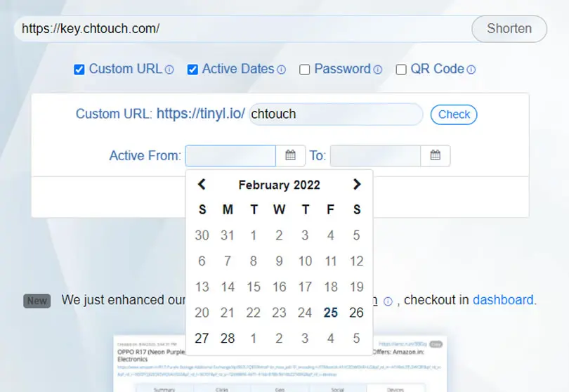Tick the QR Code checkbox
This screenshot has height=392, width=569.
point(401,70)
